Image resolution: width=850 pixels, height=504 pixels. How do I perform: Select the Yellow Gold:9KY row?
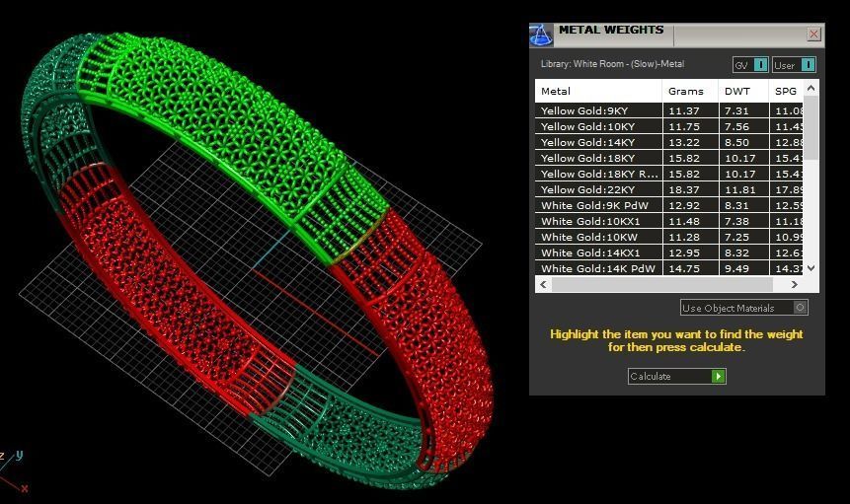pyautogui.click(x=669, y=110)
